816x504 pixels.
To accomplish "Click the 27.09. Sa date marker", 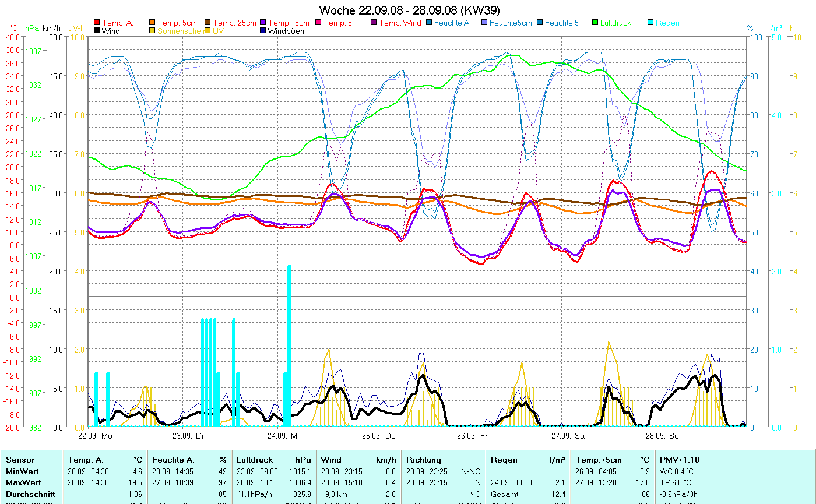I will click(x=568, y=435).
